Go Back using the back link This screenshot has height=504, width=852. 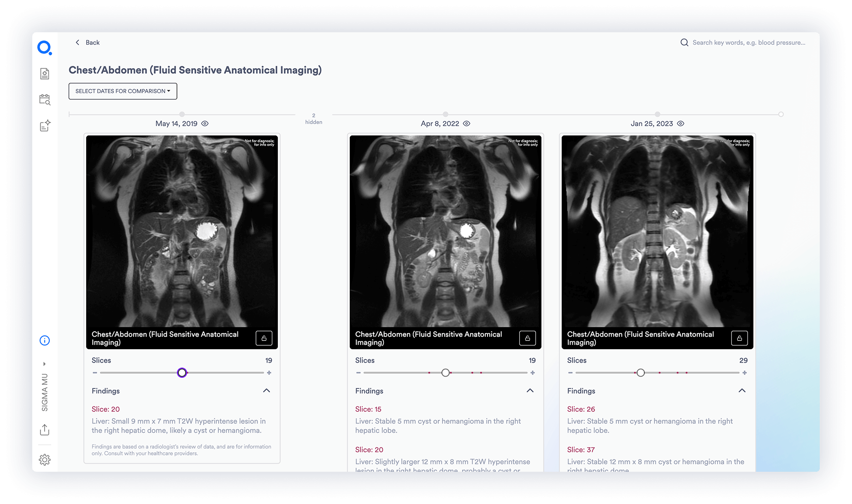coord(87,42)
